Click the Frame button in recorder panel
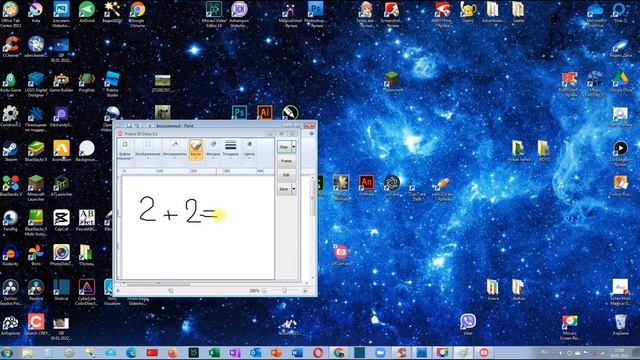 click(x=287, y=161)
